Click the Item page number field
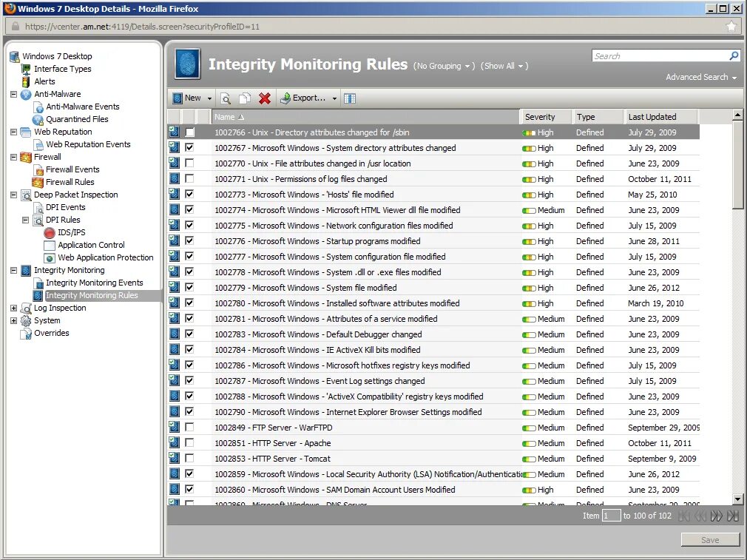 [611, 516]
